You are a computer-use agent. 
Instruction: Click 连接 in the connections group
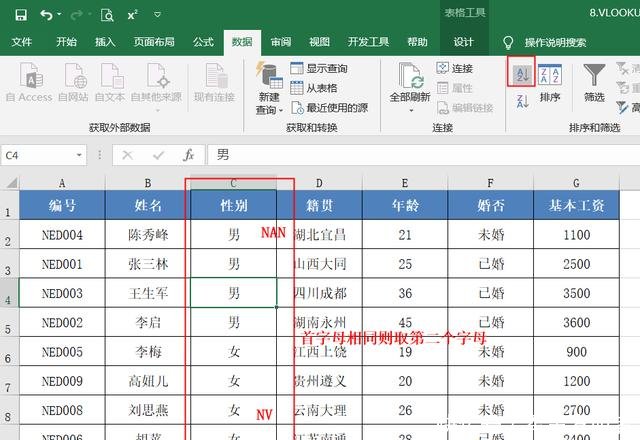455,68
